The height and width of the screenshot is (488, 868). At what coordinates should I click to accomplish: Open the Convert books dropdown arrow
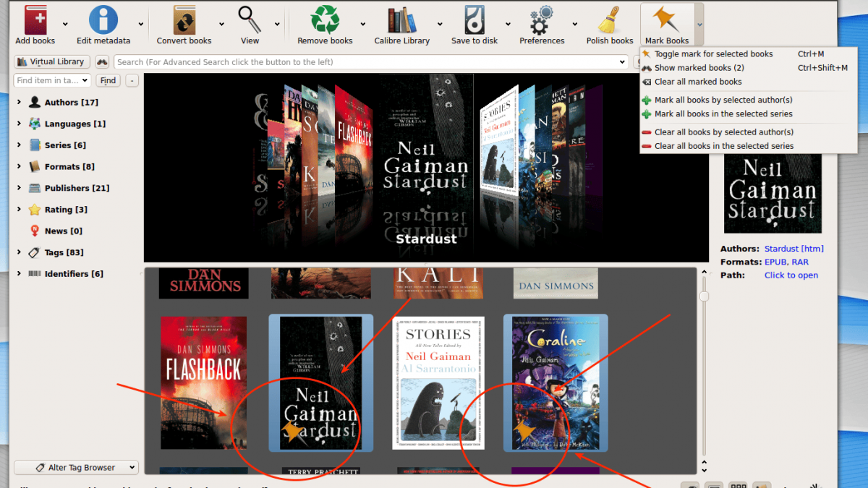221,24
